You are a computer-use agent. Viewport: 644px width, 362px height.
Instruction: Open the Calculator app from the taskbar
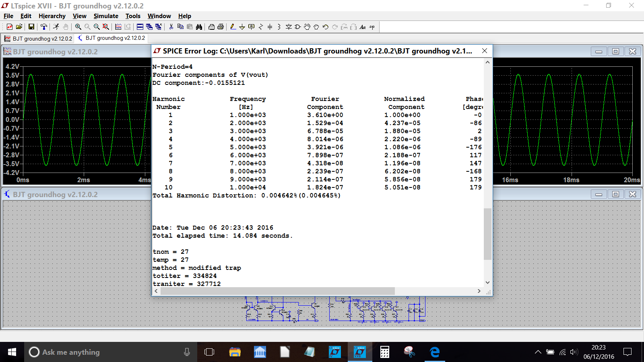click(x=384, y=352)
